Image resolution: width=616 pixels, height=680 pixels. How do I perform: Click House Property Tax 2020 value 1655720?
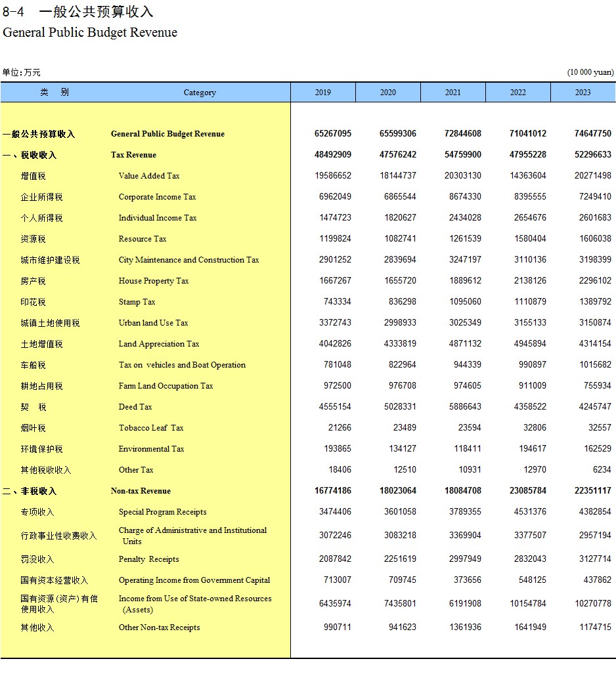(400, 280)
